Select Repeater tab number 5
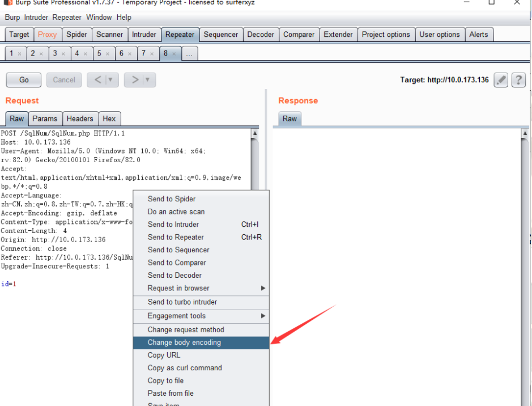This screenshot has height=406, width=532. (99, 54)
